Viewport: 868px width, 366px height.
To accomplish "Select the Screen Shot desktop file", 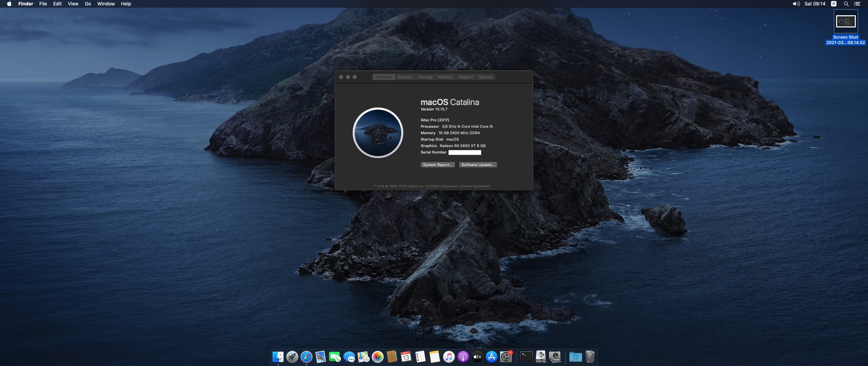I will coord(845,22).
